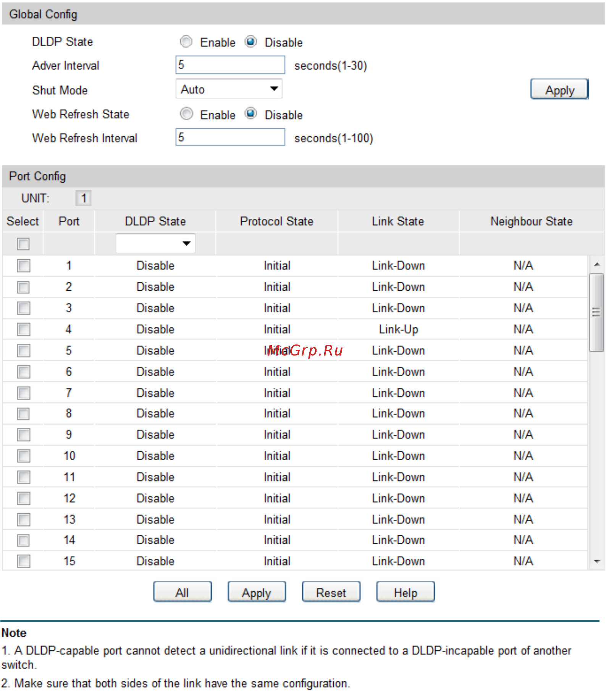Screen dimensions: 606x700
Task: Check the box for port 5
Action: pyautogui.click(x=23, y=351)
